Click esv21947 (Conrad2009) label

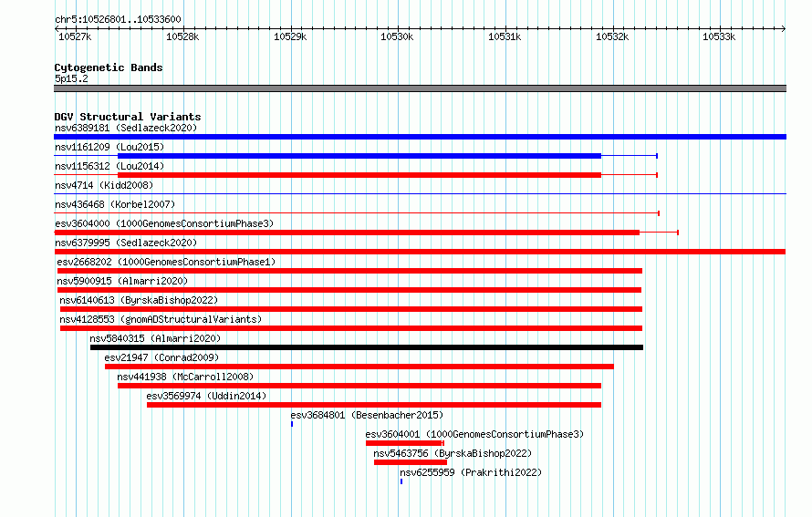[x=161, y=357]
